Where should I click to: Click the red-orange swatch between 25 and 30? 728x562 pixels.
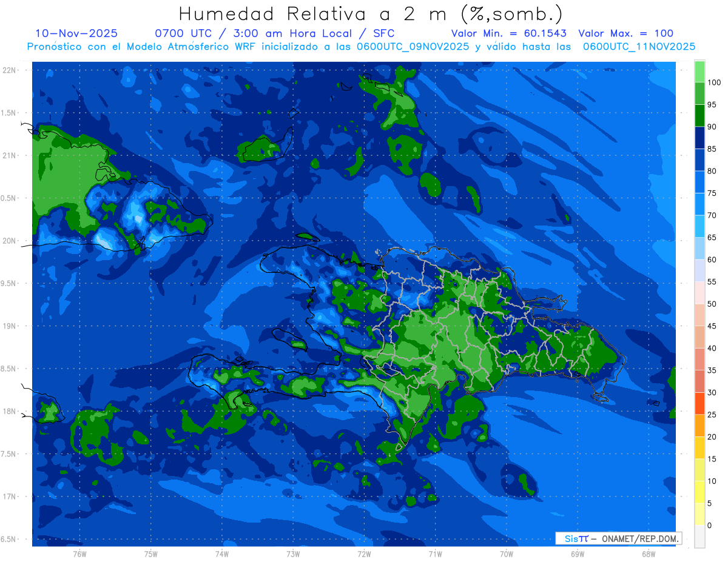[x=699, y=404]
